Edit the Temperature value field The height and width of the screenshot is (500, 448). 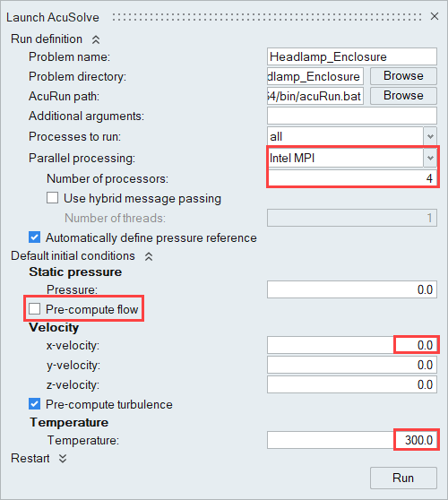[352, 440]
